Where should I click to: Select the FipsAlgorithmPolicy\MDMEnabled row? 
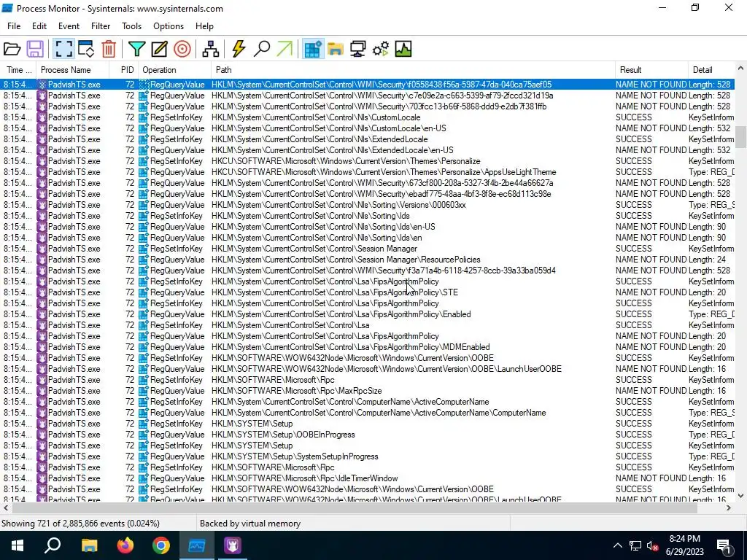coord(367,347)
